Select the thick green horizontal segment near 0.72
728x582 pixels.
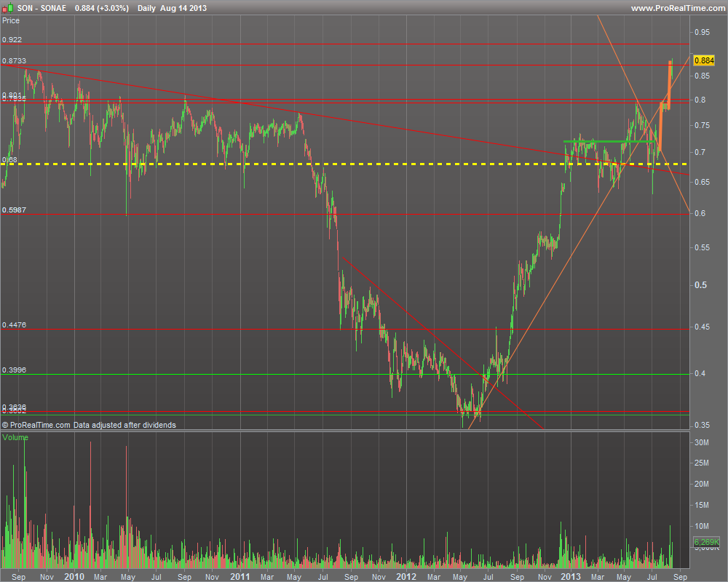(609, 141)
